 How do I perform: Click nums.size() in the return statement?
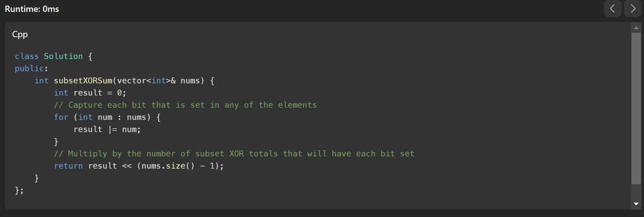pos(167,166)
